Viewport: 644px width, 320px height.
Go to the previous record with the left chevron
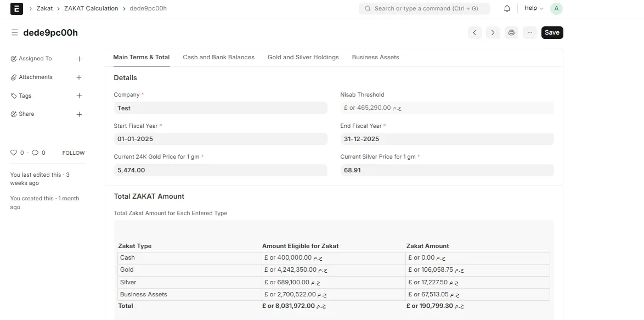pos(474,32)
